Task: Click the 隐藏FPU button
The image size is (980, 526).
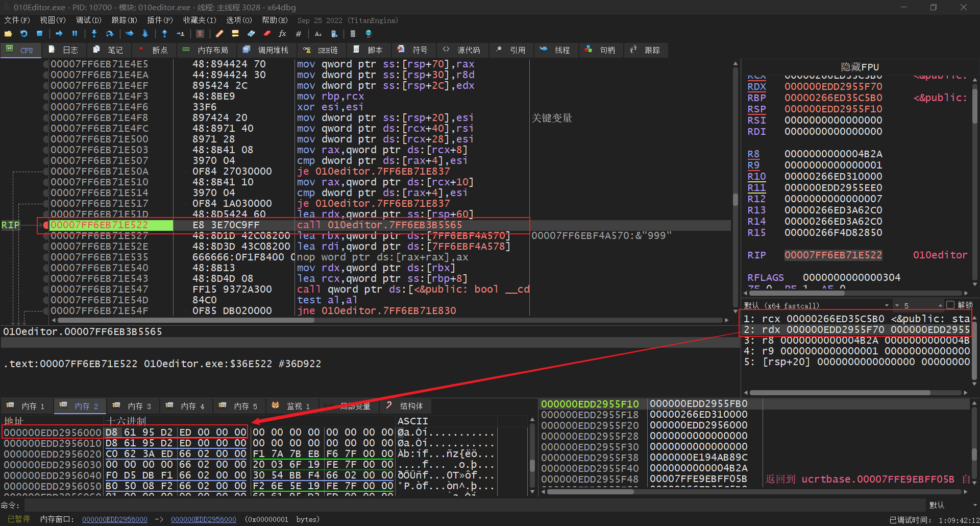Action: click(860, 67)
